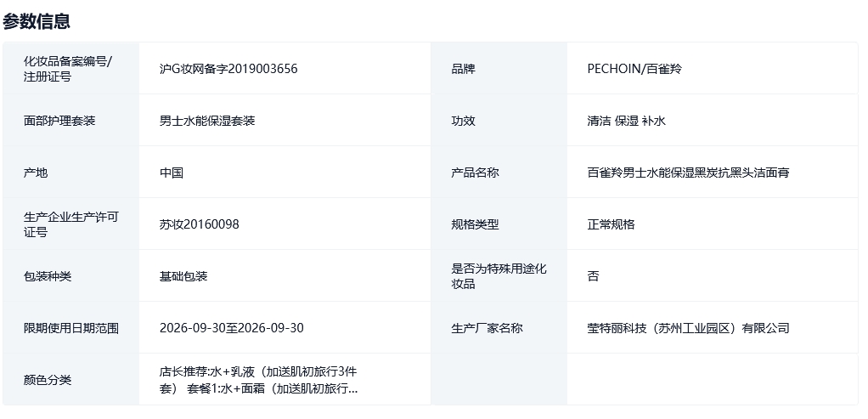Click the 参数信息 section heading
The image size is (868, 419).
click(x=37, y=21)
